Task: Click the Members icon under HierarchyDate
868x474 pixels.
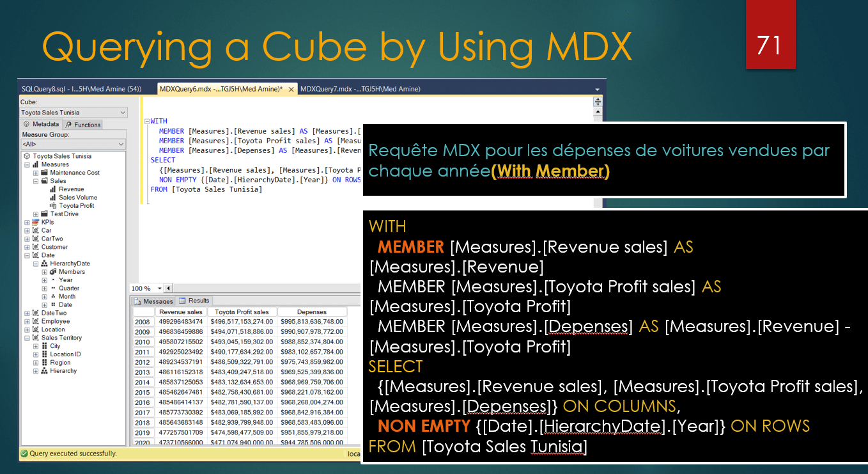Action: pos(53,272)
